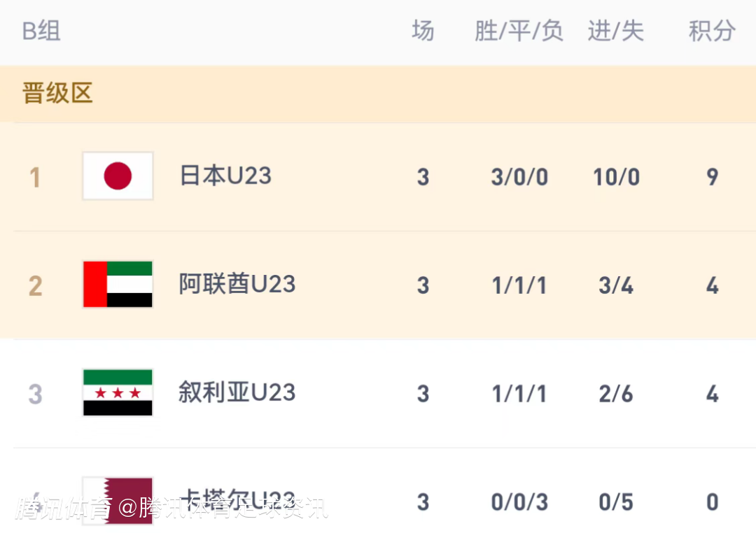Screen dimensions: 756x533
Task: Click Qatar's 0/0/3 record
Action: tap(519, 502)
